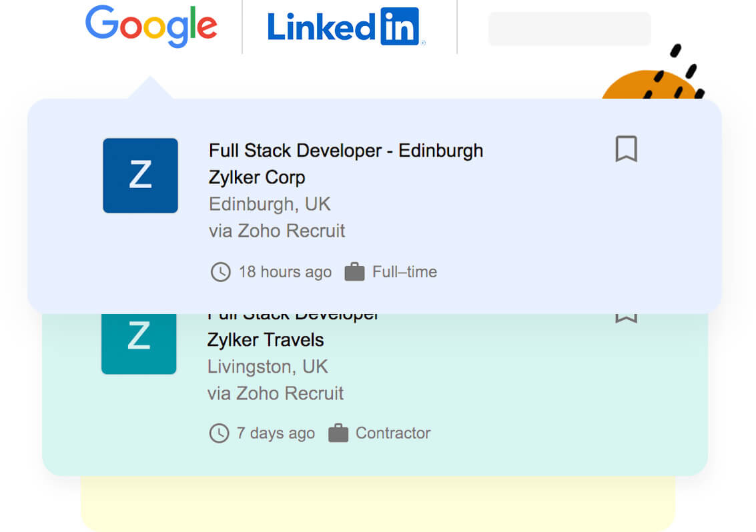Open Full Stack Developer - Edinburgh title
Image resolution: width=756 pixels, height=532 pixels.
coord(346,151)
